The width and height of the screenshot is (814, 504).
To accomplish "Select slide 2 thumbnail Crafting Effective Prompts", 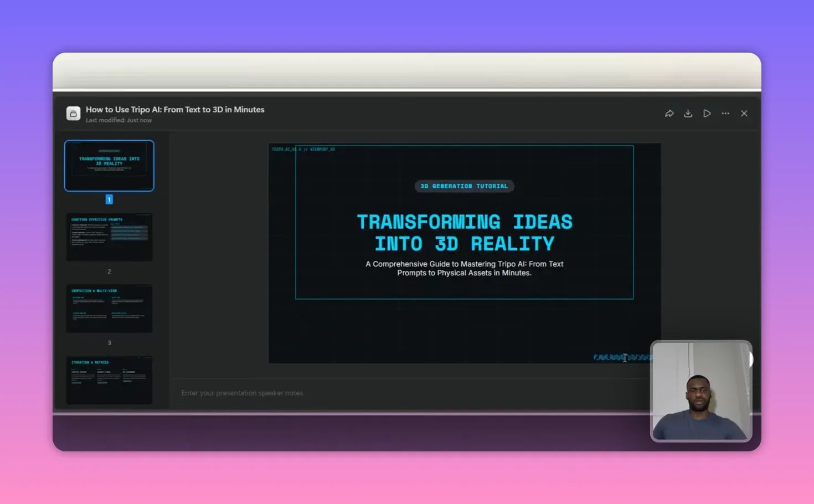I will (x=109, y=237).
